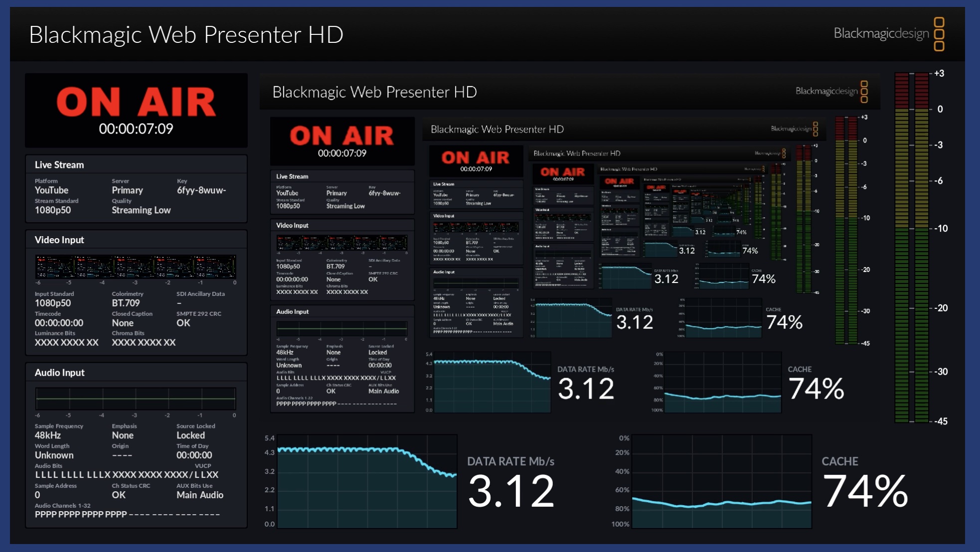Click the ON AIR indicator in first nested preview
Viewport: 980px width, 552px height.
(342, 136)
